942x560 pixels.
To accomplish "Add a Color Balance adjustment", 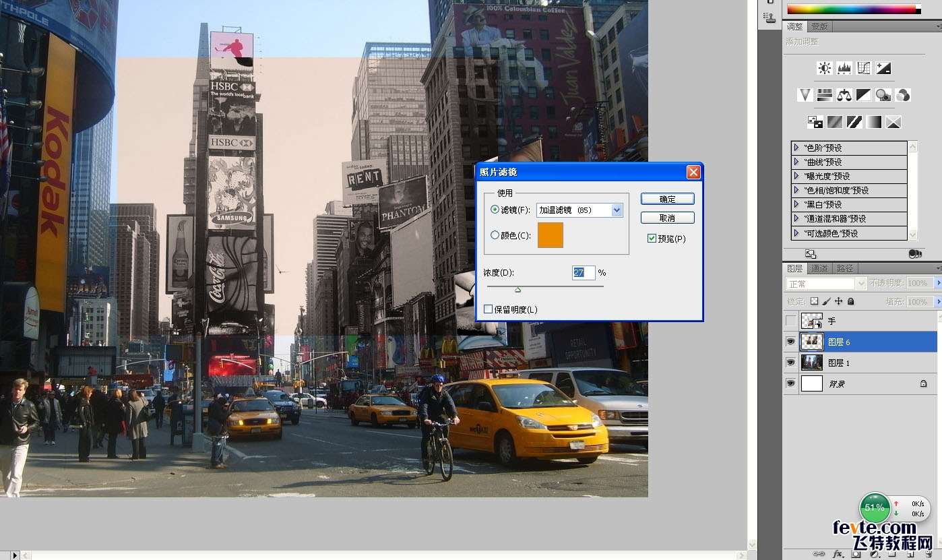I will (x=844, y=95).
